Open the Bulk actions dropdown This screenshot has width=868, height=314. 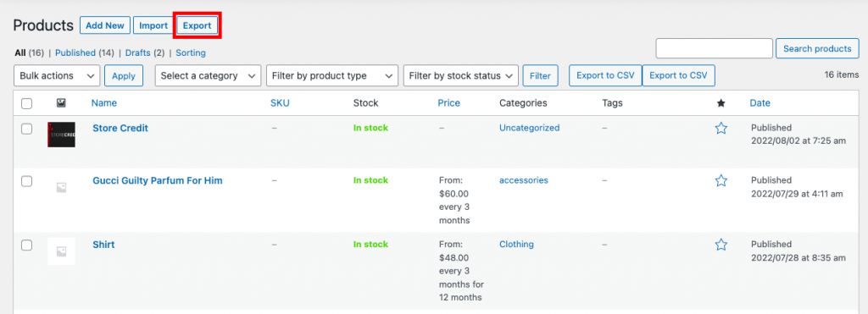57,75
